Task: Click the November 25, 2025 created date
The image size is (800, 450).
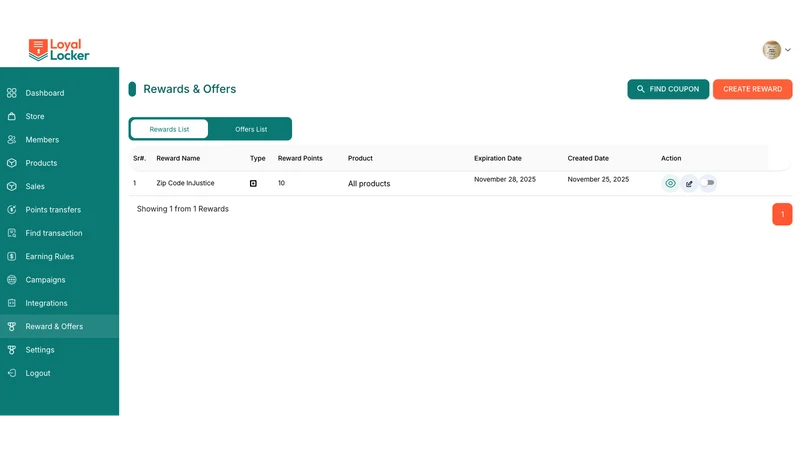Action: point(598,179)
